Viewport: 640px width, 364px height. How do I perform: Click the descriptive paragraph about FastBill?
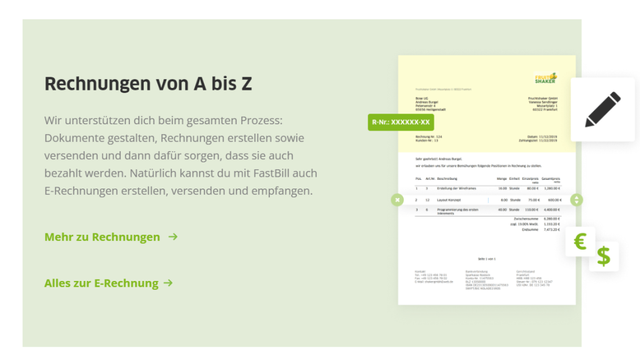coord(181,155)
